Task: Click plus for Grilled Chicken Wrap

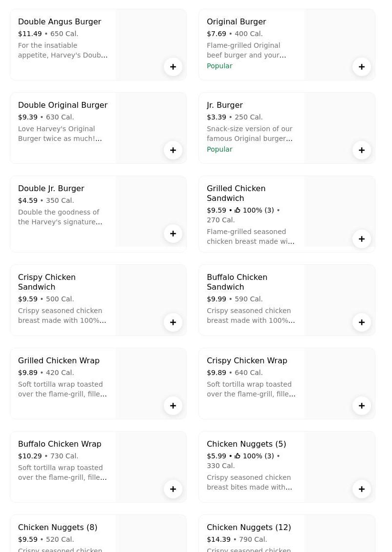Action: click(x=173, y=406)
